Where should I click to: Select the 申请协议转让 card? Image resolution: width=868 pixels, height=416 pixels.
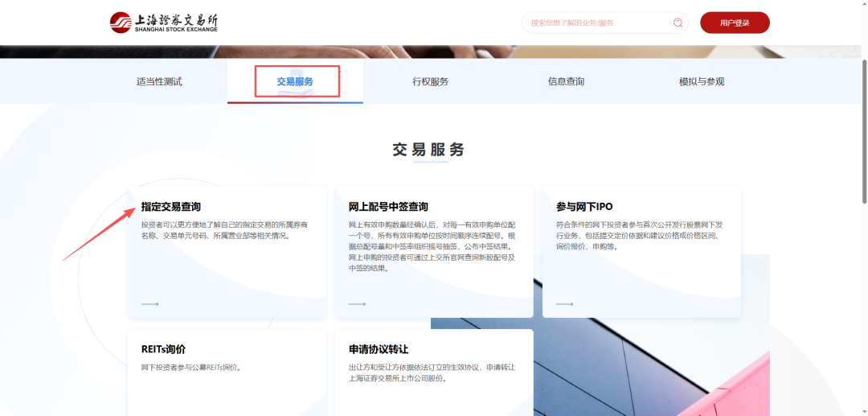[379, 349]
